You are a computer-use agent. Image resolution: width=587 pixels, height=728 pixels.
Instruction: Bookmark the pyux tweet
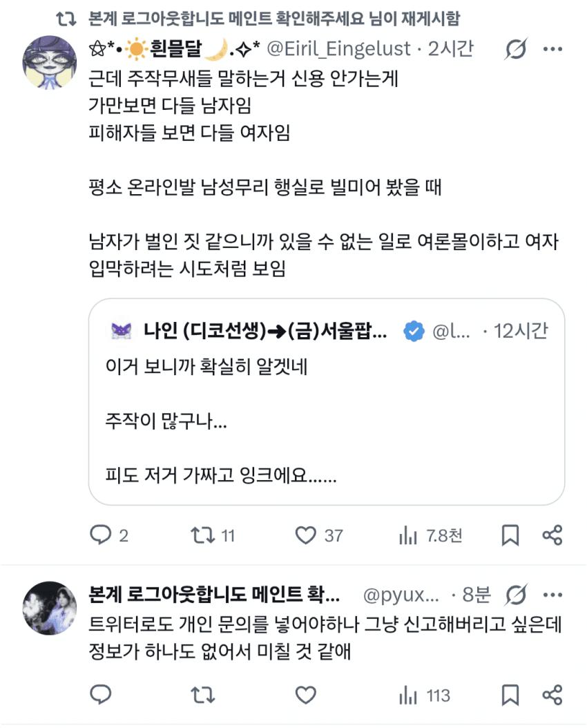[x=510, y=695]
